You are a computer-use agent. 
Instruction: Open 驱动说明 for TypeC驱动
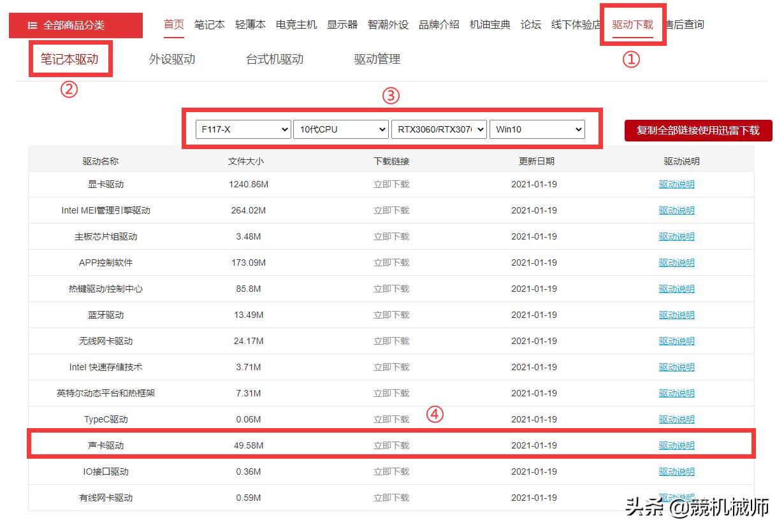pos(676,419)
